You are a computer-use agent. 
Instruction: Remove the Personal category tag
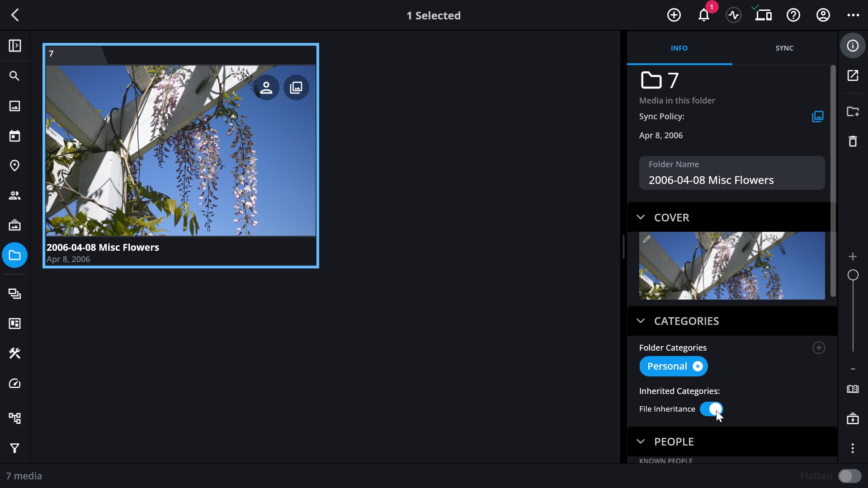tap(698, 366)
